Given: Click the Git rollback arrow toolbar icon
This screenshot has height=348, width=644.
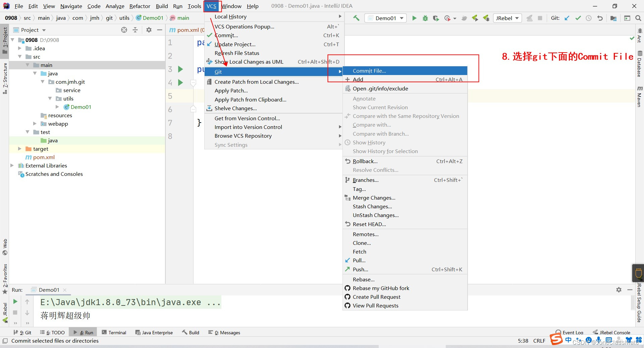Looking at the screenshot, I should 600,18.
